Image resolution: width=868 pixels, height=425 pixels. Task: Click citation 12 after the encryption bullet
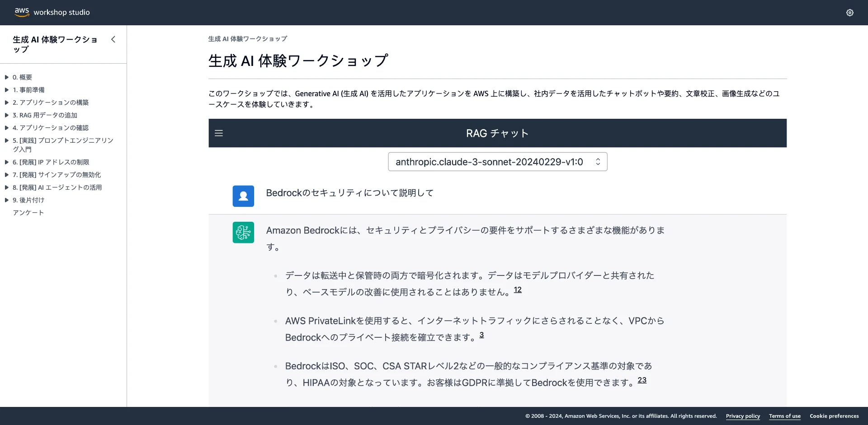click(518, 290)
